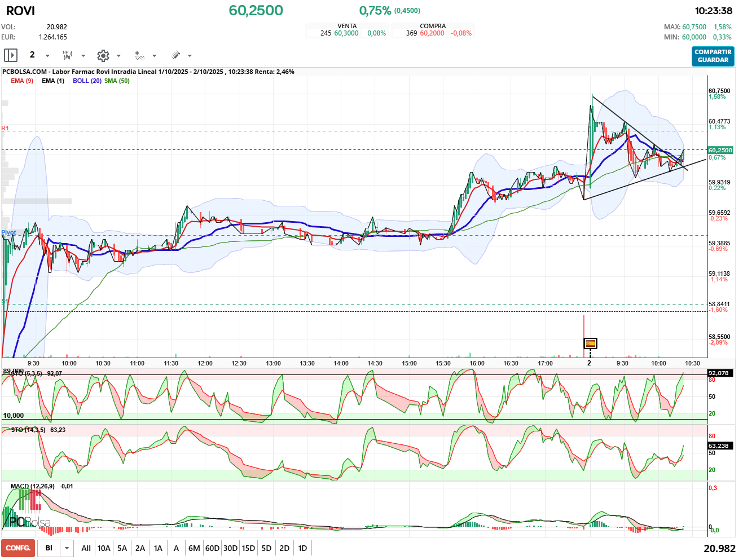The image size is (743, 560).
Task: Open the chart settings gear icon
Action: tap(103, 55)
